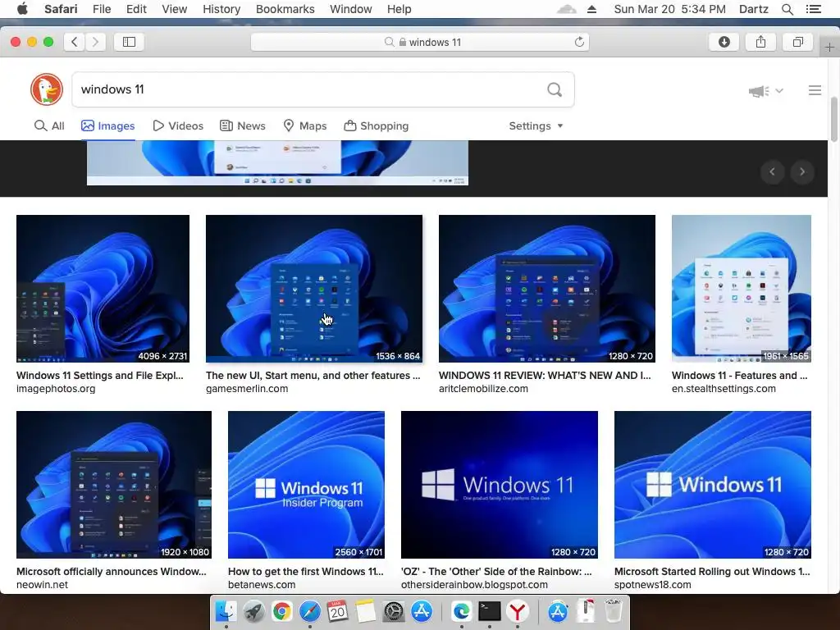Open System Preferences gear in the Dock

[394, 611]
